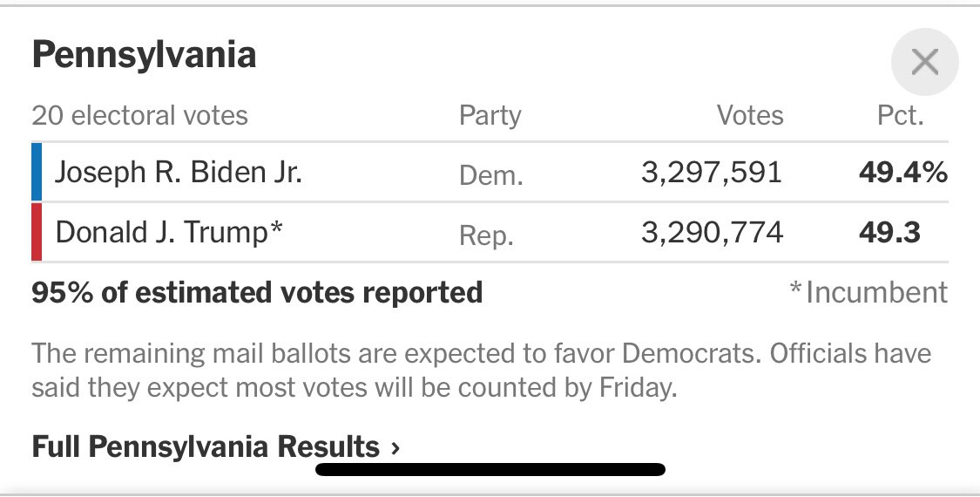Image resolution: width=980 pixels, height=497 pixels.
Task: Click the 95% of estimated votes reported text
Action: click(257, 292)
